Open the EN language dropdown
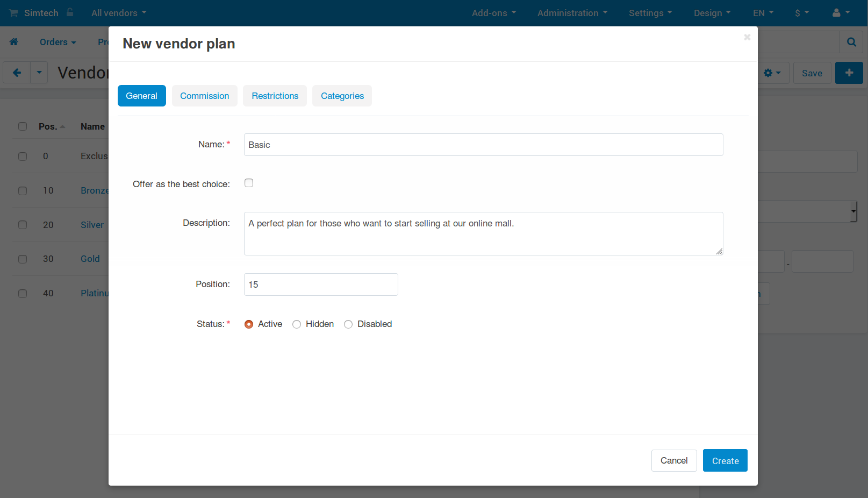 click(x=763, y=13)
